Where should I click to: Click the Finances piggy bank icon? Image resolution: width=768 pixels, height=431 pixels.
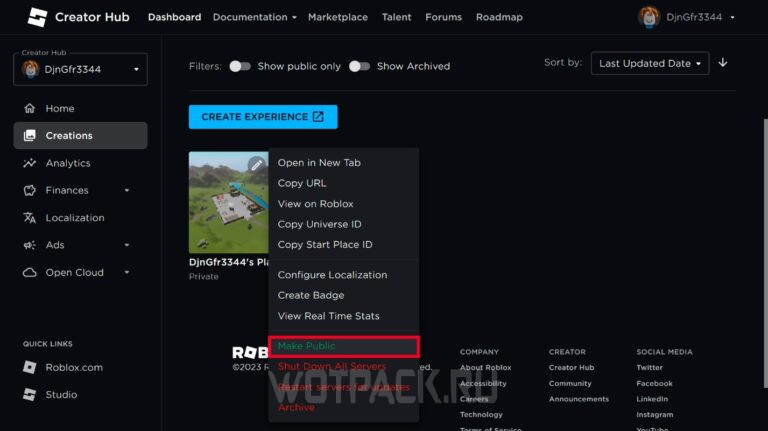point(29,190)
